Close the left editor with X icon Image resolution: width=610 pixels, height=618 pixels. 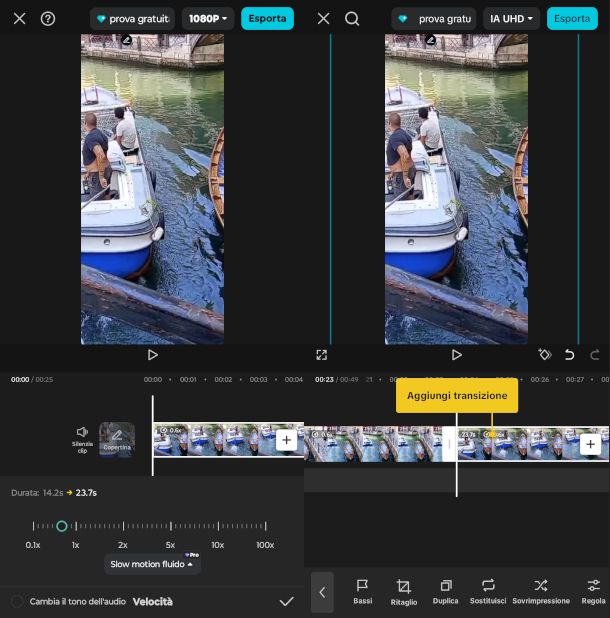pyautogui.click(x=19, y=19)
